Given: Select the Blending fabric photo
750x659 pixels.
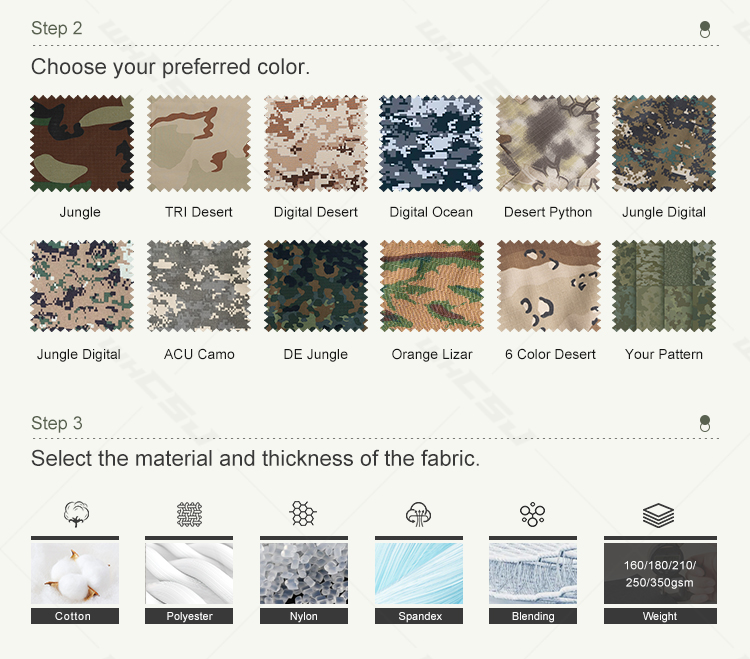Looking at the screenshot, I should click(x=532, y=575).
